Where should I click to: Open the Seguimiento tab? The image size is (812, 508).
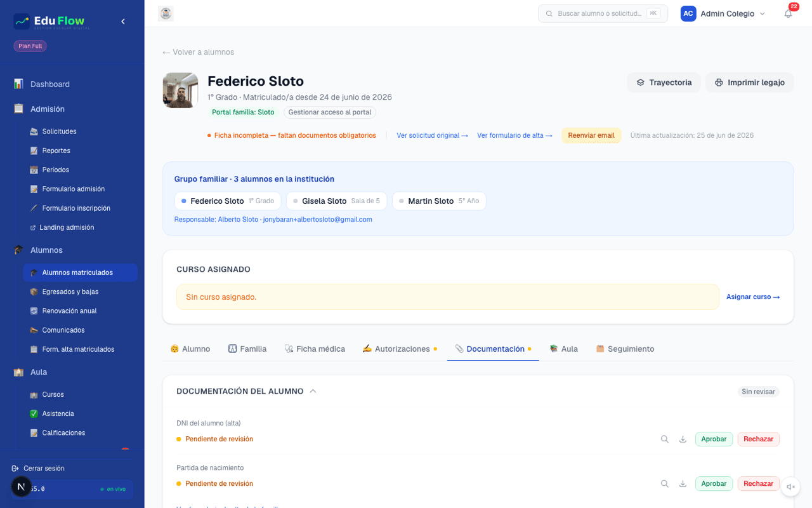(x=625, y=349)
